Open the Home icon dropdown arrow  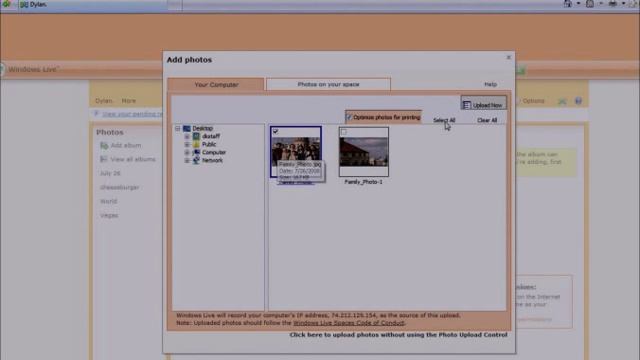(578, 4)
